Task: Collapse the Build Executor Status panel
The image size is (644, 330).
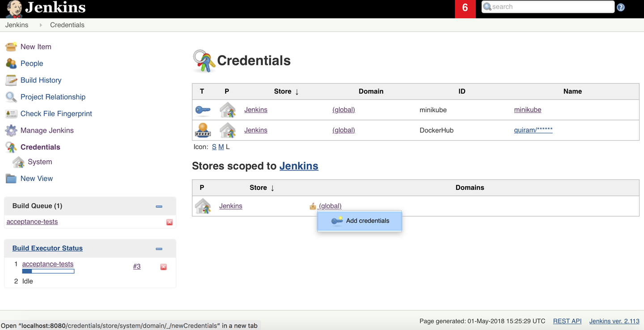Action: pos(159,249)
